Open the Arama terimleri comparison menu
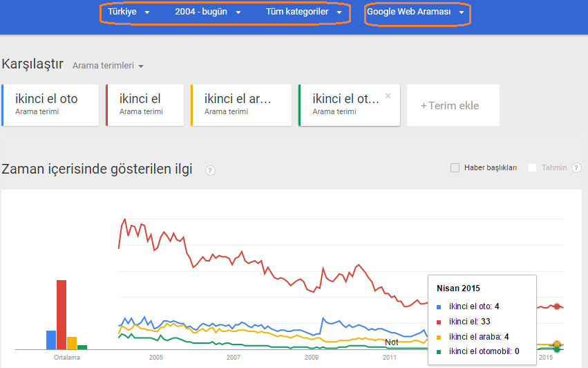Viewport: 588px width, 368px height. [x=108, y=66]
